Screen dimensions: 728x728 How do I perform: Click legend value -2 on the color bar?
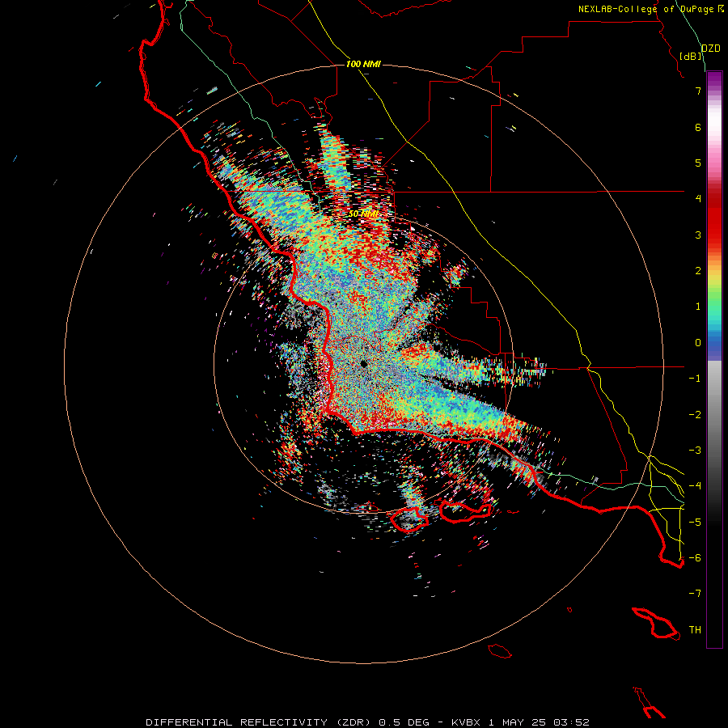(695, 415)
